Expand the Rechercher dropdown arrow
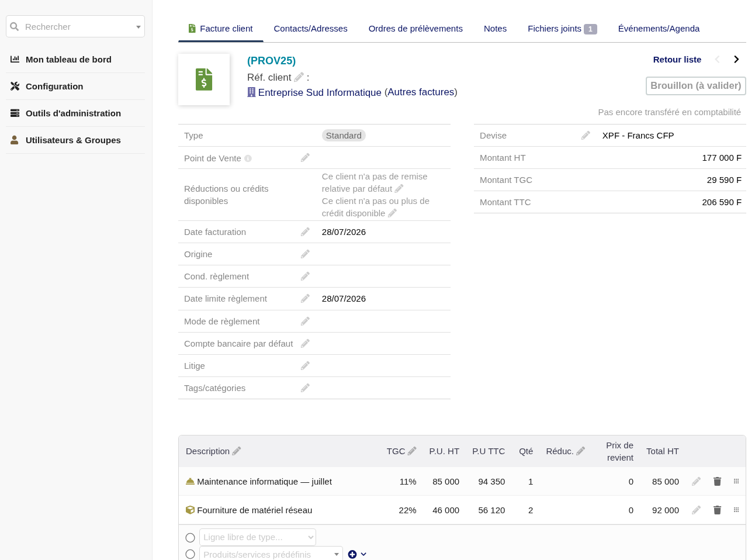This screenshot has width=748, height=560. pos(138,27)
